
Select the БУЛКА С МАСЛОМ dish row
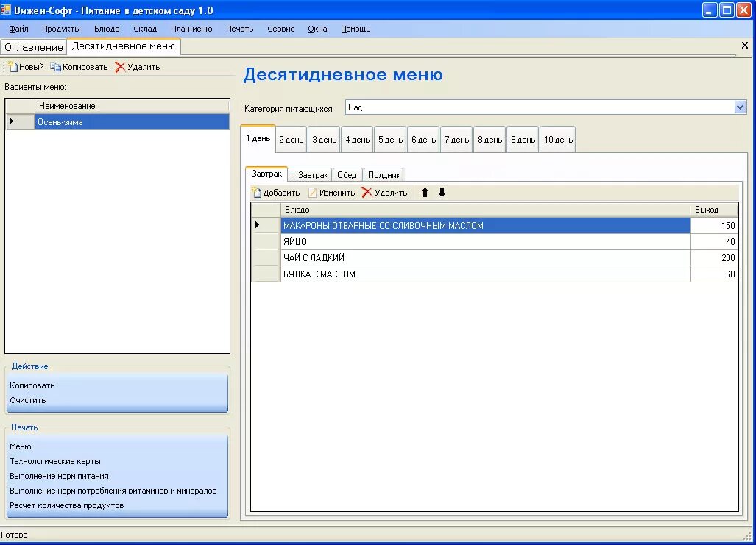point(486,274)
